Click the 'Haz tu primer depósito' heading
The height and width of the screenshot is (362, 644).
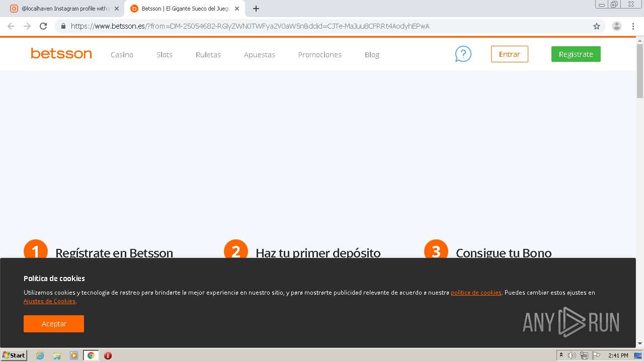318,253
